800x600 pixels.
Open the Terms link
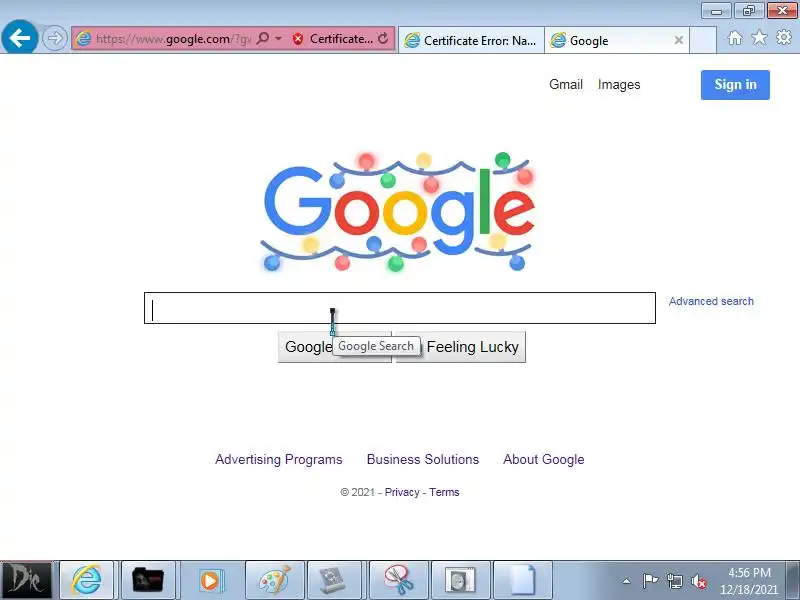(444, 492)
